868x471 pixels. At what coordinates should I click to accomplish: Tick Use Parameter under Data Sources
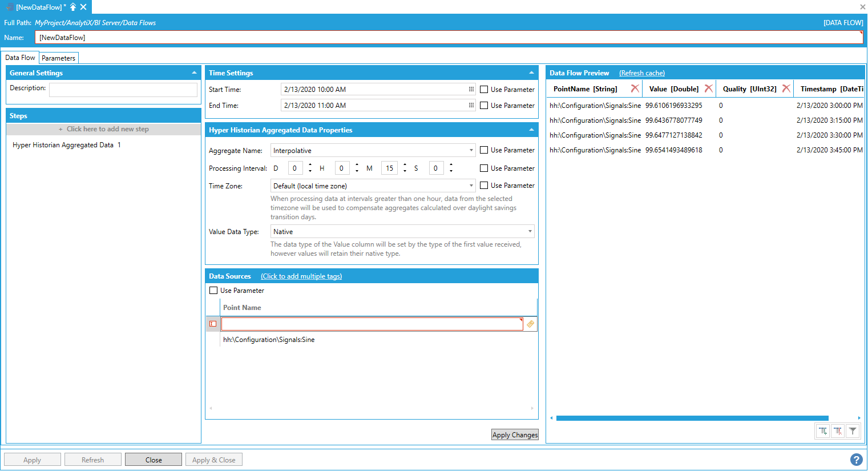click(x=213, y=291)
